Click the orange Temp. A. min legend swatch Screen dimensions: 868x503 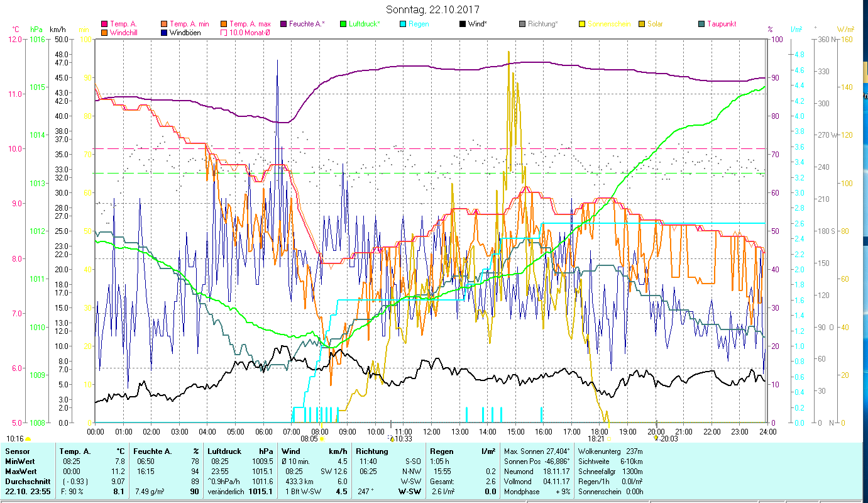[x=165, y=24]
